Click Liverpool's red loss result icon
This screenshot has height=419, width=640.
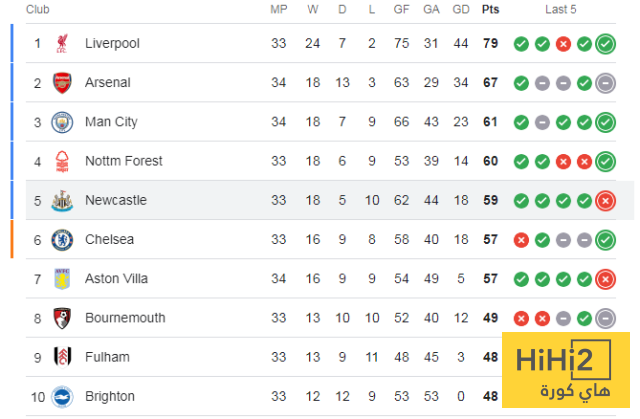tap(563, 44)
